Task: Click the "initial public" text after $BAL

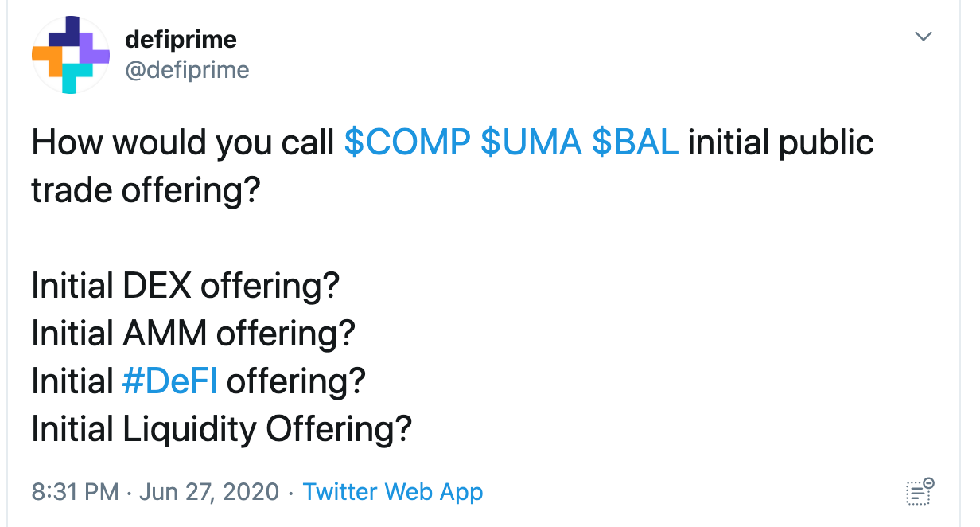Action: point(780,143)
